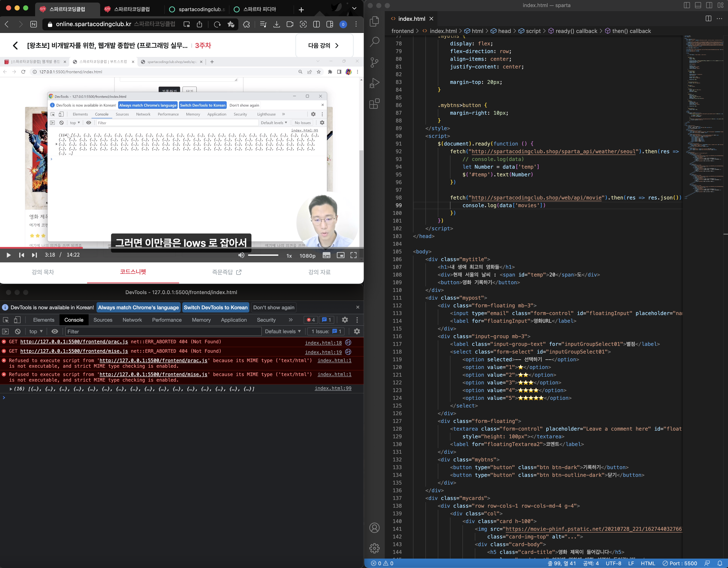This screenshot has width=728, height=568.
Task: Clear the DevTools console
Action: coord(18,332)
